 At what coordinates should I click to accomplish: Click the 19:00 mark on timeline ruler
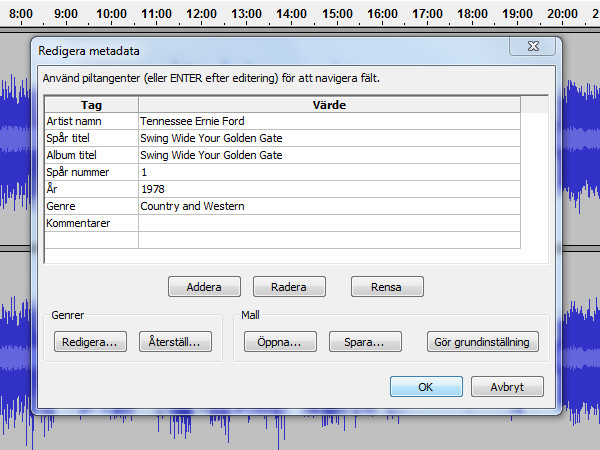pos(517,14)
